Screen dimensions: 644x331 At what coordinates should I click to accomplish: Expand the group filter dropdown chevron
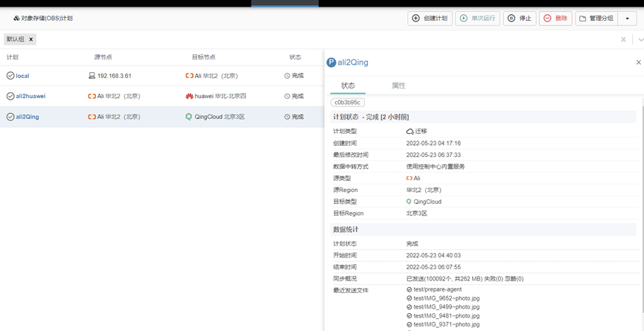(x=640, y=39)
